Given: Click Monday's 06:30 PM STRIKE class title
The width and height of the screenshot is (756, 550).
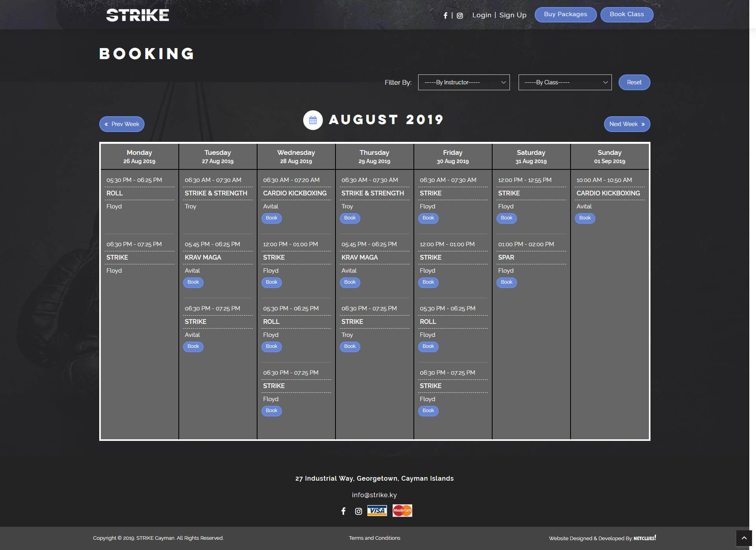Looking at the screenshot, I should [117, 257].
